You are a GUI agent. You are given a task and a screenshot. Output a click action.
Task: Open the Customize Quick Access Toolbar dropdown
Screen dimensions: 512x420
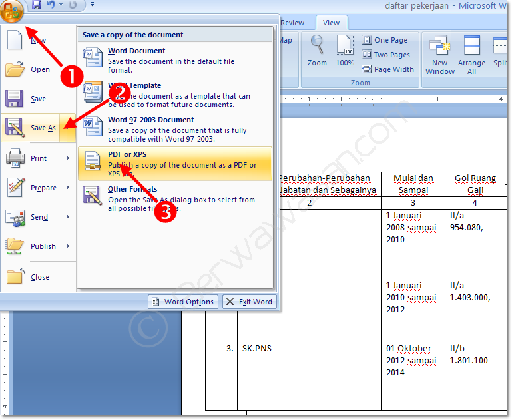point(92,5)
